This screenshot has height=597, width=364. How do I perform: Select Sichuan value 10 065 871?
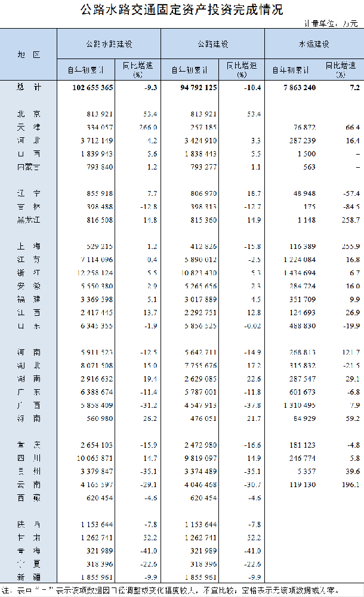[95, 458]
